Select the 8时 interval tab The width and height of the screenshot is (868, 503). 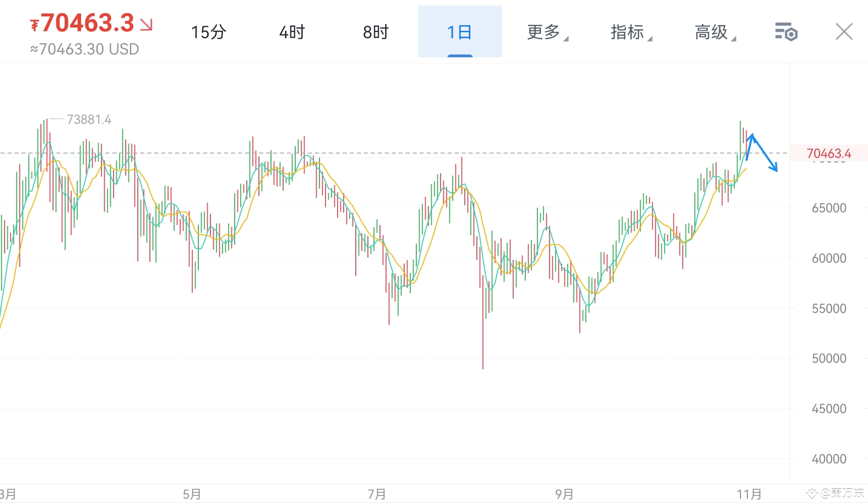point(375,33)
